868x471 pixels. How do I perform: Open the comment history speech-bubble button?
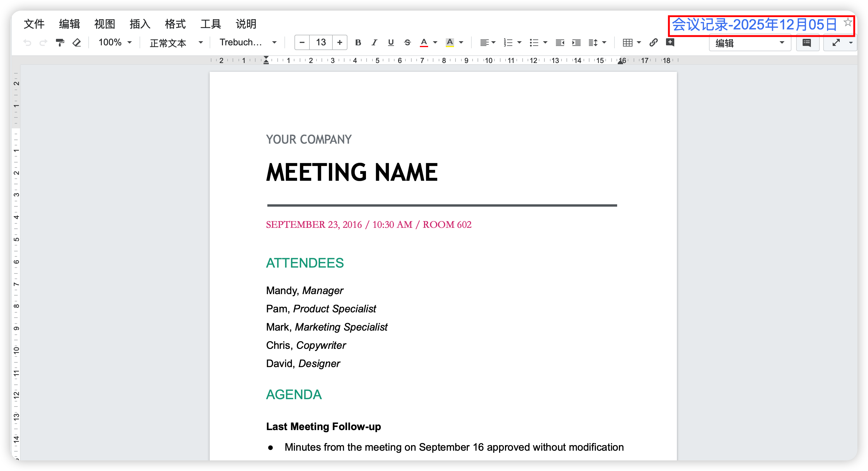pyautogui.click(x=807, y=43)
